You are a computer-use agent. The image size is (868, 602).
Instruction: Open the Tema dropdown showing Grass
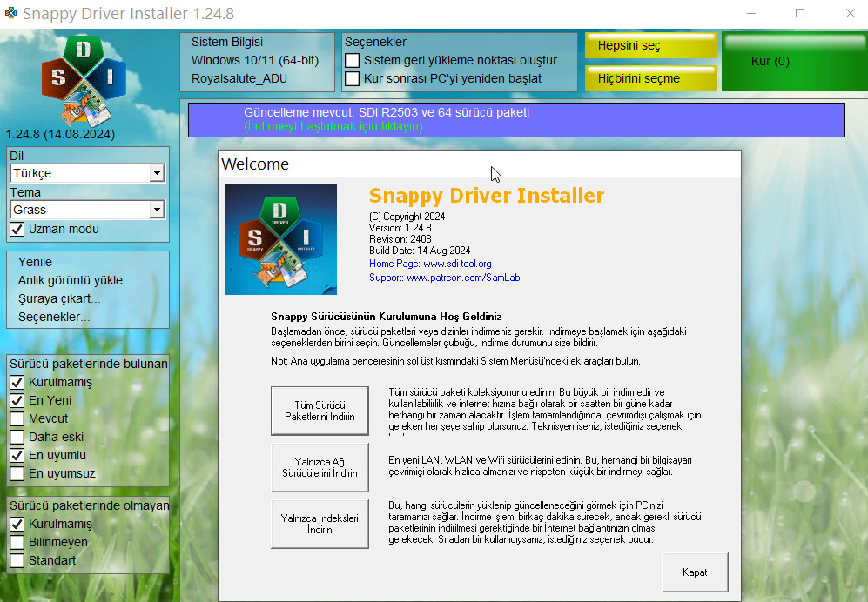coord(87,210)
